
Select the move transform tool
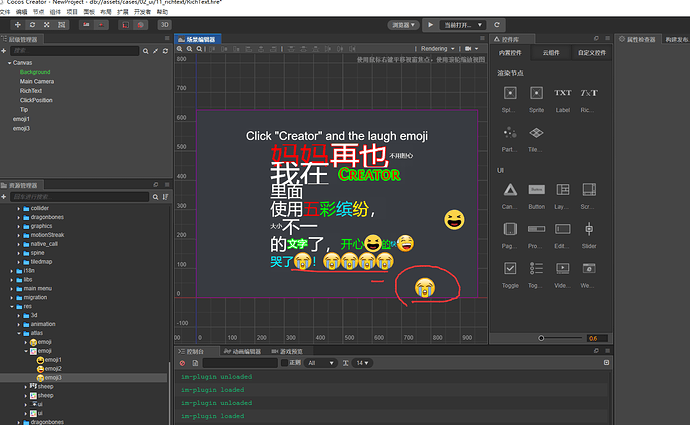(18, 25)
